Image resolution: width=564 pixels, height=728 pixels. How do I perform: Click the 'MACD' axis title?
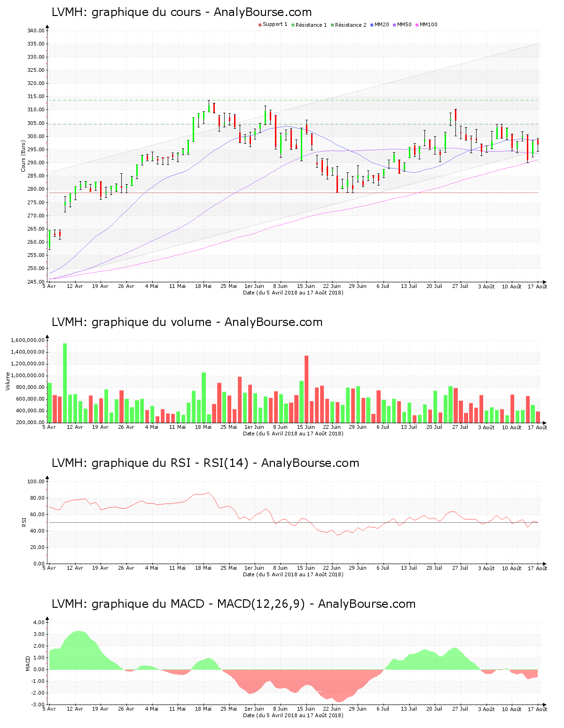click(28, 663)
